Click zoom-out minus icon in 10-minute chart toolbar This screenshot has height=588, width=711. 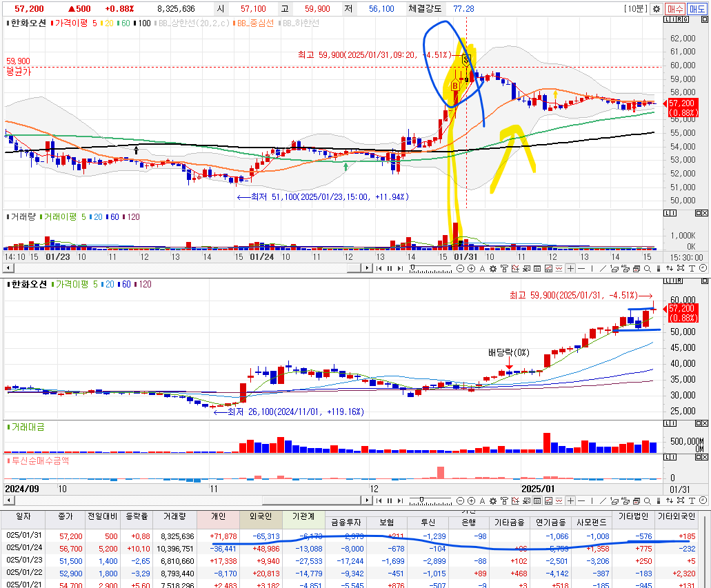tap(460, 268)
